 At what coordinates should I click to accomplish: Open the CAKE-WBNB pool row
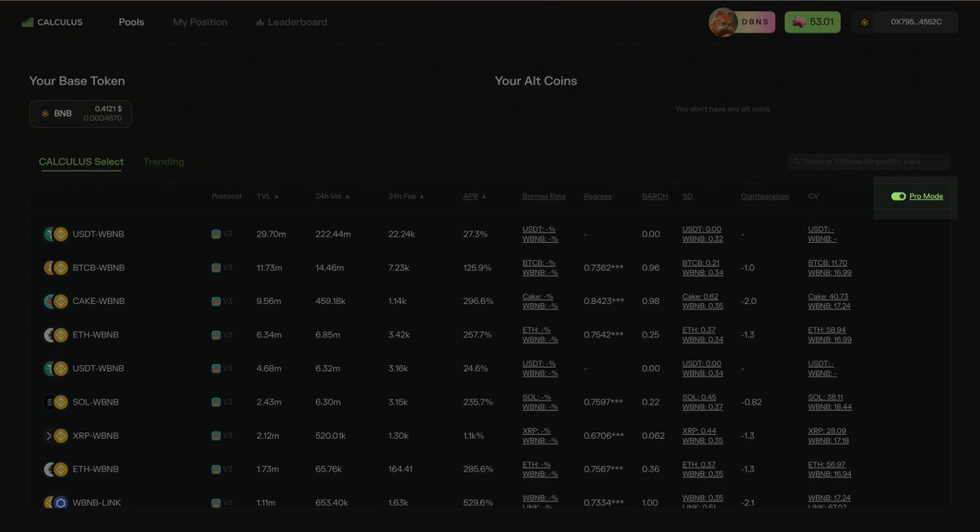coord(490,302)
